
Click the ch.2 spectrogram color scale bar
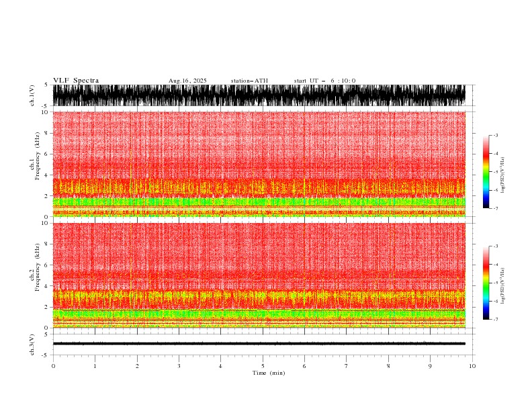tap(486, 283)
